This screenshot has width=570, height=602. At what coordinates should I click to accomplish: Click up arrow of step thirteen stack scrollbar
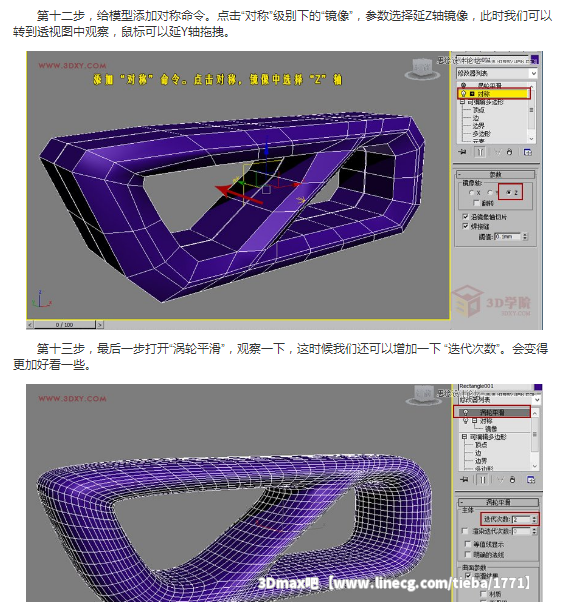coord(535,413)
